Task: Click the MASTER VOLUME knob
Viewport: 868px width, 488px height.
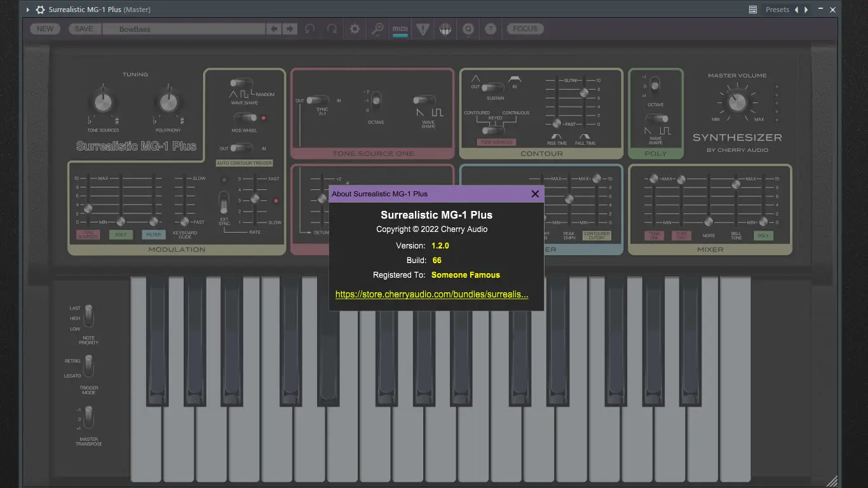Action: pos(736,102)
